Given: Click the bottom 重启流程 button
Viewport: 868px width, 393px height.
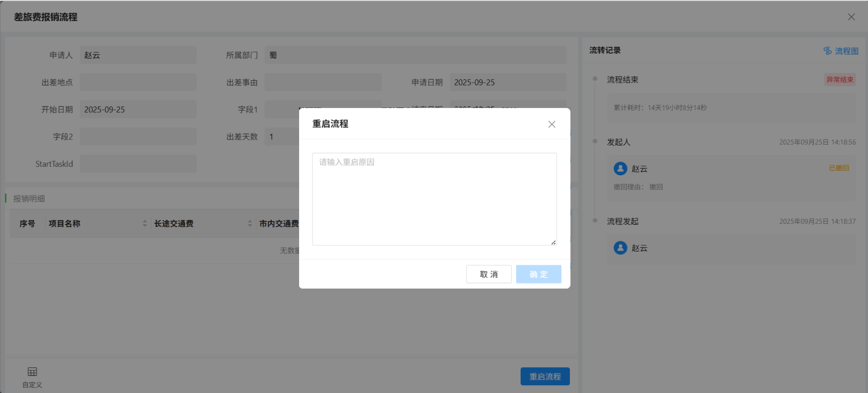Looking at the screenshot, I should 545,377.
